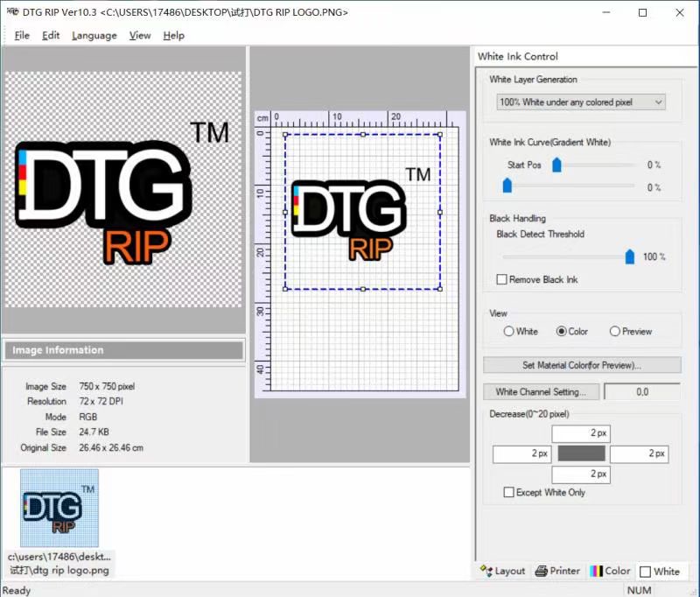Select the White view radio button
The width and height of the screenshot is (700, 597).
(509, 332)
